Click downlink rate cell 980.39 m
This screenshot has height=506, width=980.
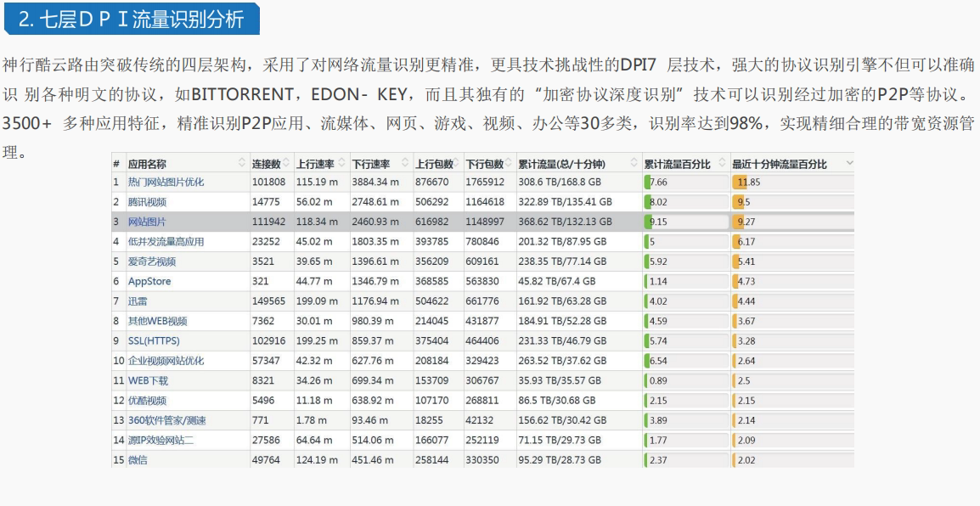coord(373,321)
